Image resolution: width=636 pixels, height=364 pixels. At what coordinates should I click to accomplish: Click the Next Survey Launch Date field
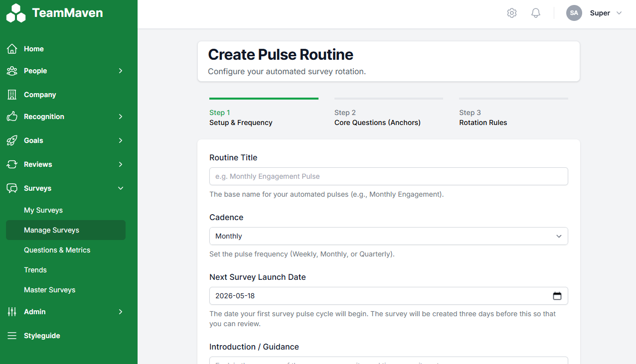coord(389,296)
